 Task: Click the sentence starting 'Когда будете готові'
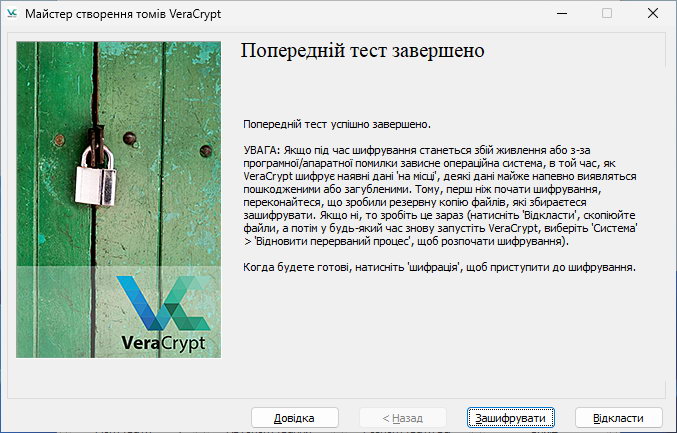pyautogui.click(x=439, y=268)
